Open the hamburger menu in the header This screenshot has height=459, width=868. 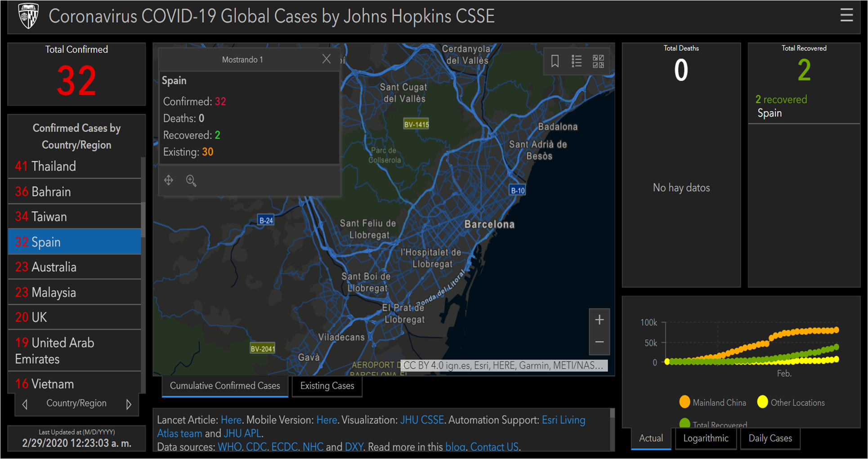point(846,15)
